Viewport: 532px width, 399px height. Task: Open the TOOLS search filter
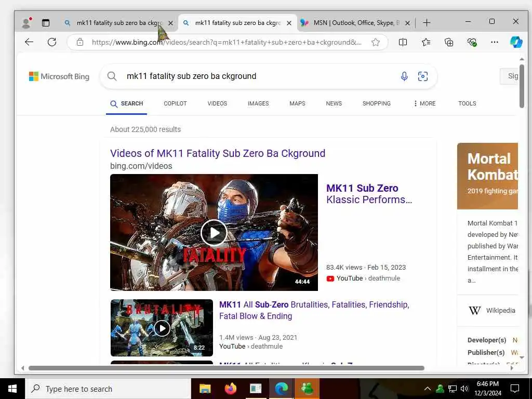pos(467,103)
